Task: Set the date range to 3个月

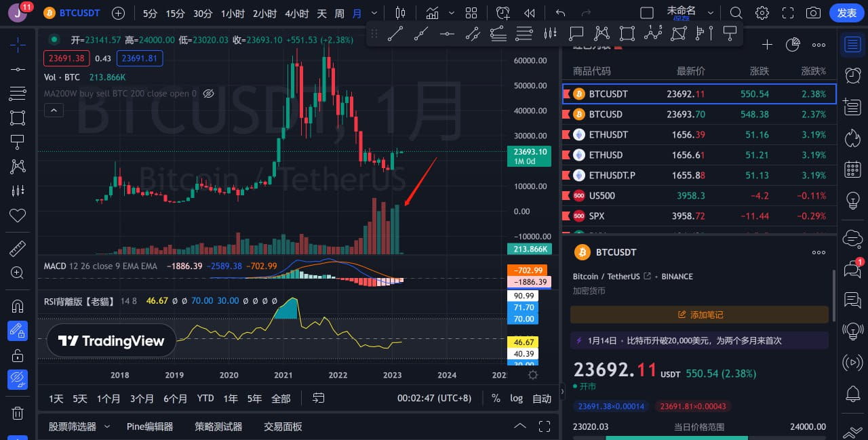Action: point(142,399)
